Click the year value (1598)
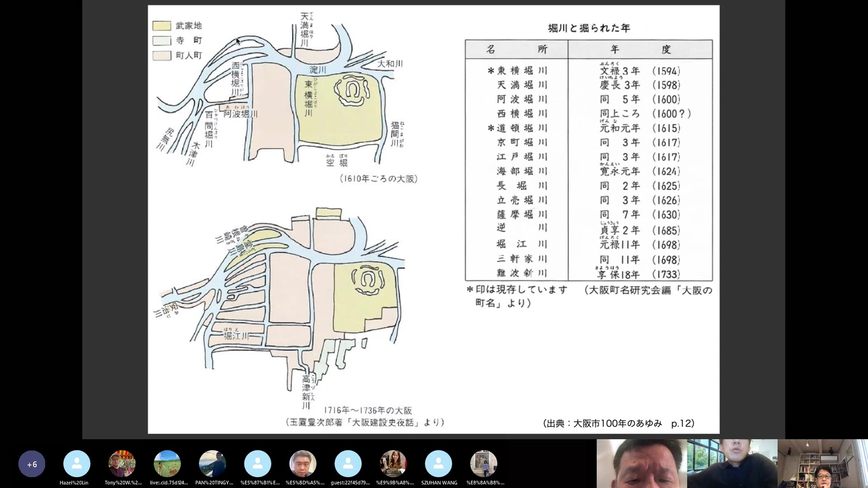Image resolution: width=868 pixels, height=488 pixels. coord(666,85)
